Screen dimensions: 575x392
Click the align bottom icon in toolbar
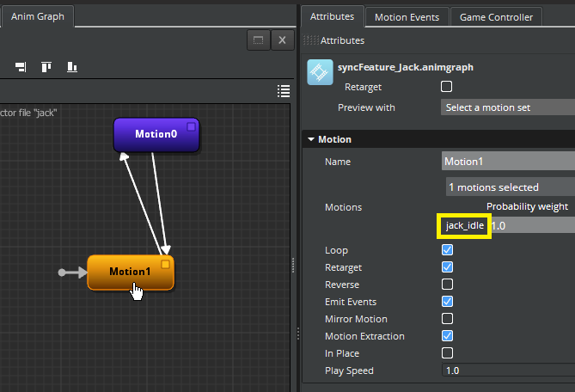click(72, 67)
